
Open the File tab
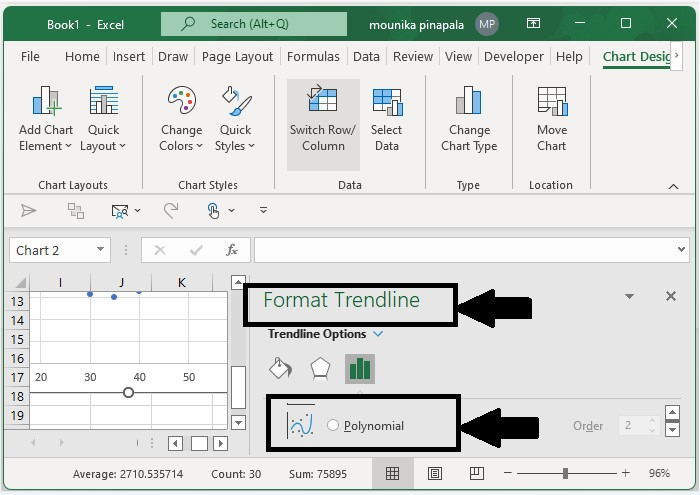coord(30,57)
